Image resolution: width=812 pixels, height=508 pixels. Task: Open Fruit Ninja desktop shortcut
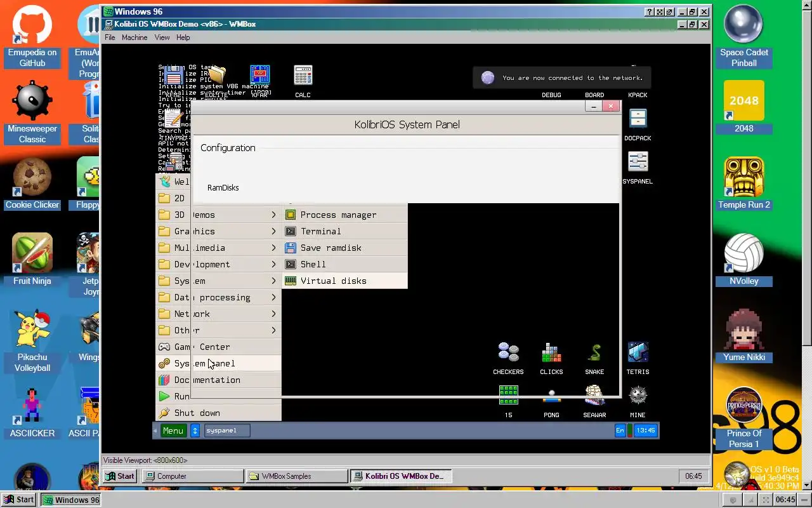[32, 260]
